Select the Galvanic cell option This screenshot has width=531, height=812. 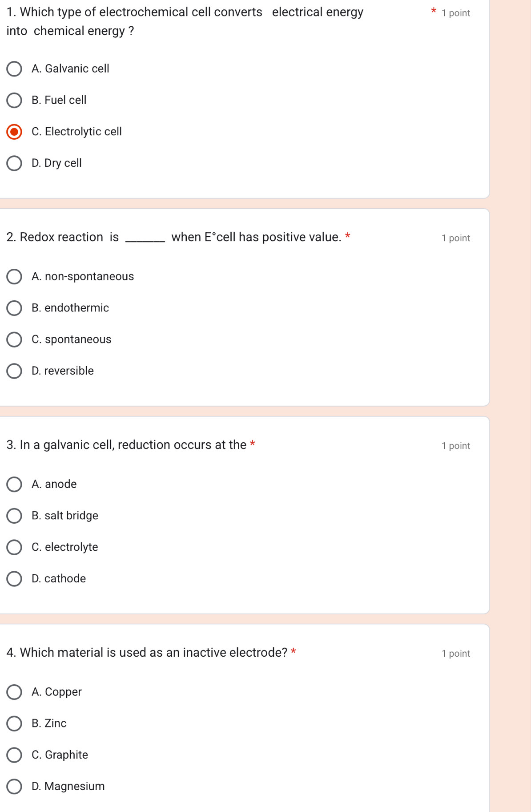(x=14, y=69)
